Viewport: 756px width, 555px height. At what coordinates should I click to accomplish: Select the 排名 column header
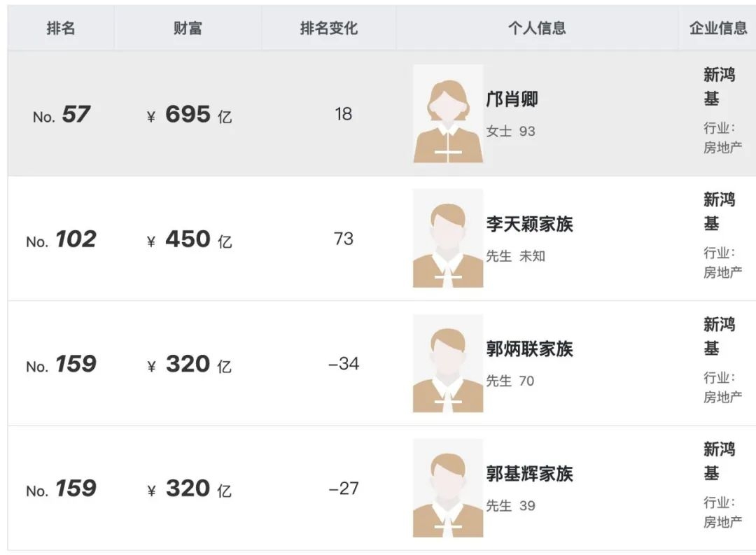point(61,28)
